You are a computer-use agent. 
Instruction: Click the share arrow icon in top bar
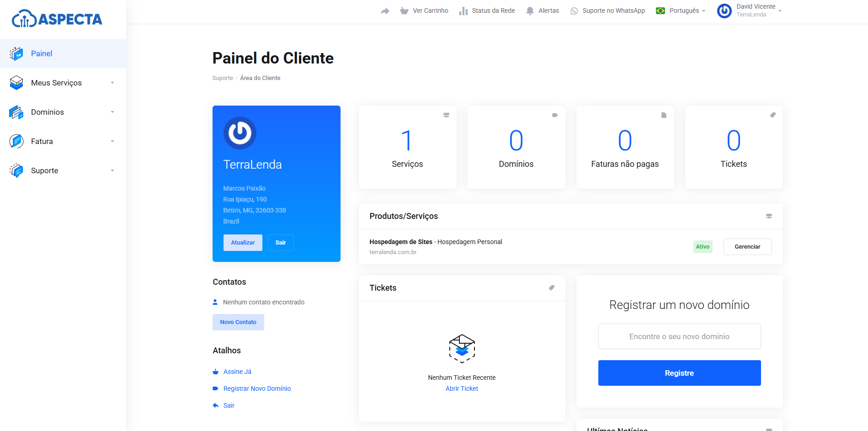pyautogui.click(x=385, y=11)
